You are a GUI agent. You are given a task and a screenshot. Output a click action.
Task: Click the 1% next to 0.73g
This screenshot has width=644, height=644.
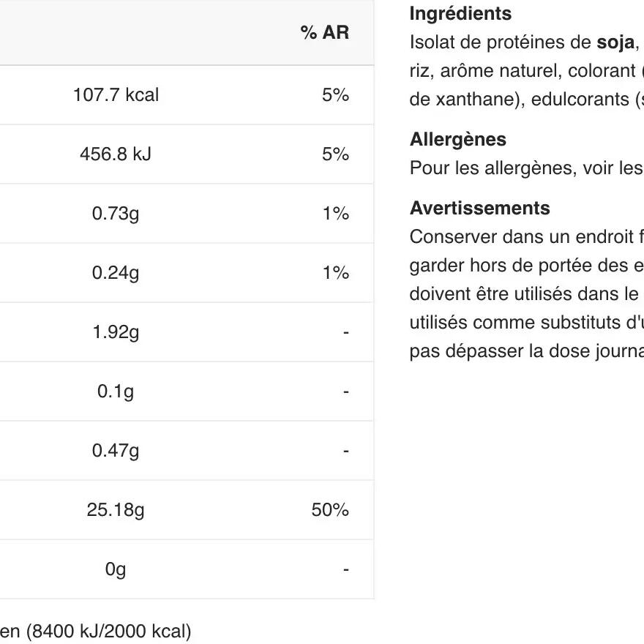335,214
